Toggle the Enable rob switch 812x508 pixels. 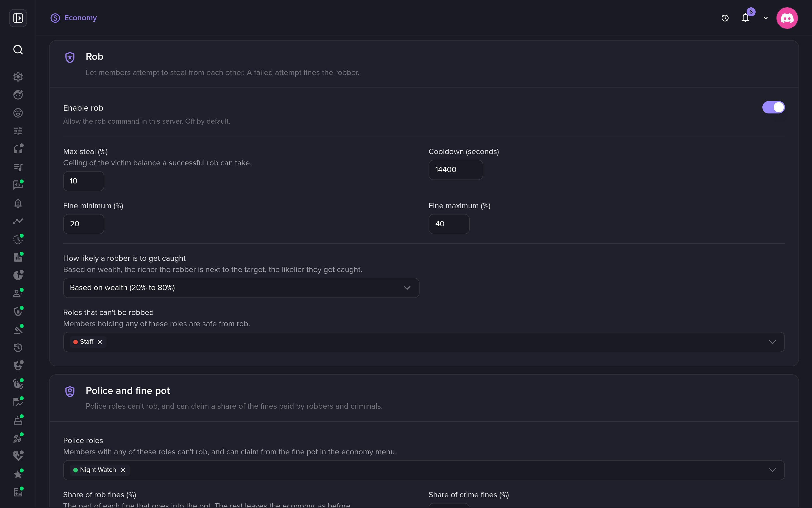[x=773, y=108]
